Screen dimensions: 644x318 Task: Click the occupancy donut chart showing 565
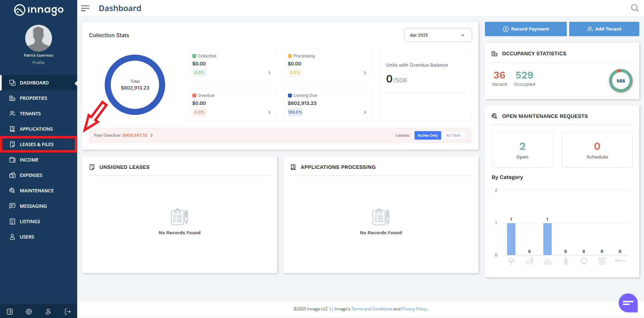(x=621, y=81)
